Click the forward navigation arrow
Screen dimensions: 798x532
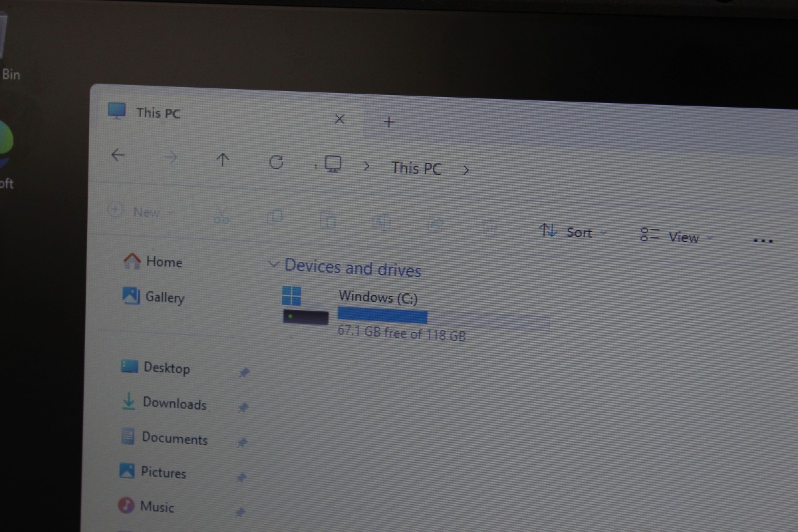[171, 157]
